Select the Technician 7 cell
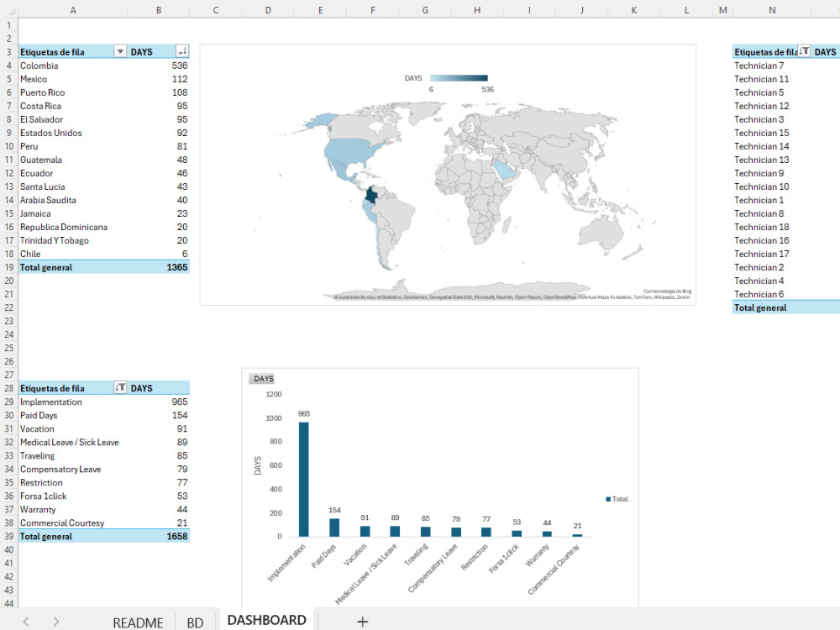 click(x=772, y=66)
